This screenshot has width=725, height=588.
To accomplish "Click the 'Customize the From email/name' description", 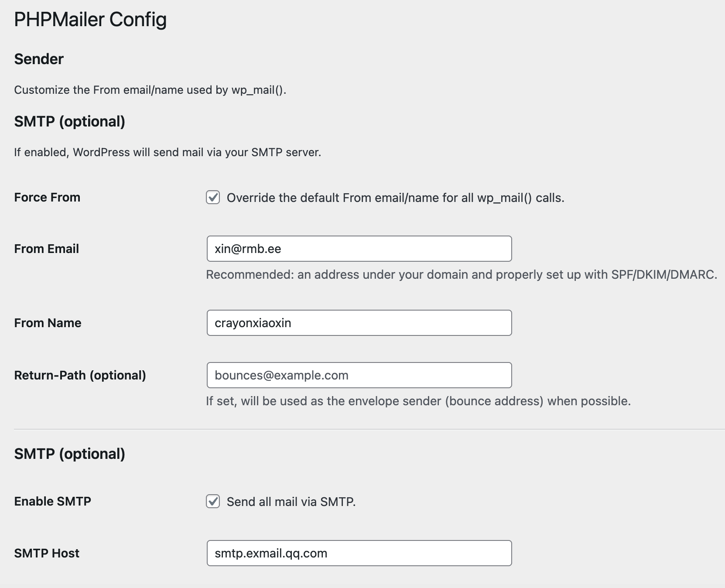I will [150, 90].
